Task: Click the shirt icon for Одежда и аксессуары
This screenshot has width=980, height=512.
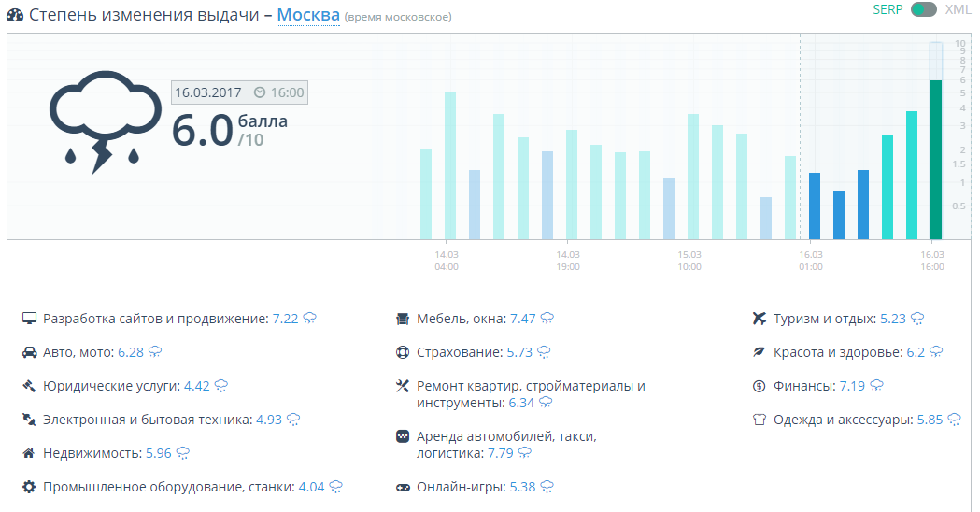Action: click(760, 420)
